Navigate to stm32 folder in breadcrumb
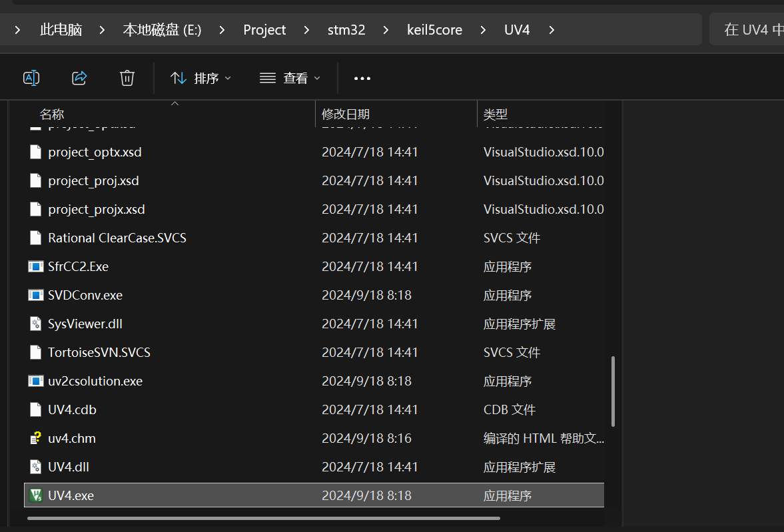The height and width of the screenshot is (532, 784). coord(346,30)
